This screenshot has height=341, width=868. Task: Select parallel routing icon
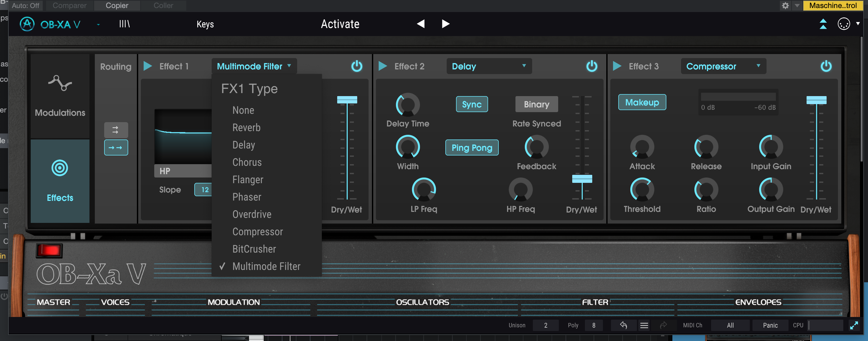tap(116, 129)
